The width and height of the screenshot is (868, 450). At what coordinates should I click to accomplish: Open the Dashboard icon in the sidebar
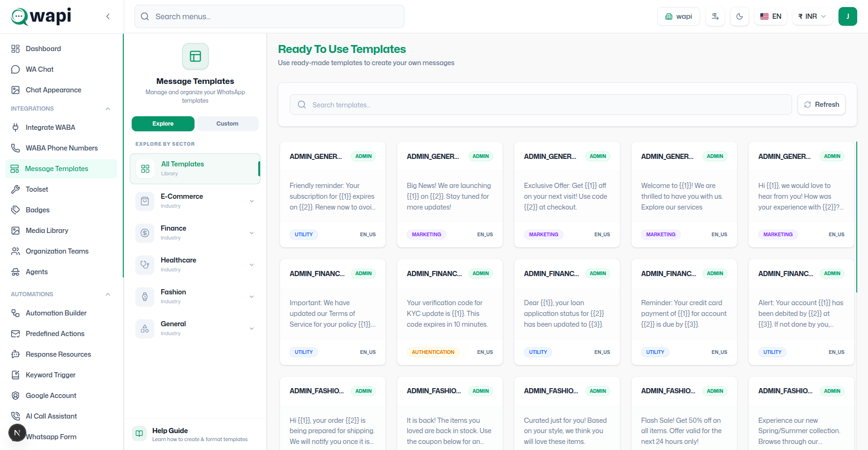point(15,49)
